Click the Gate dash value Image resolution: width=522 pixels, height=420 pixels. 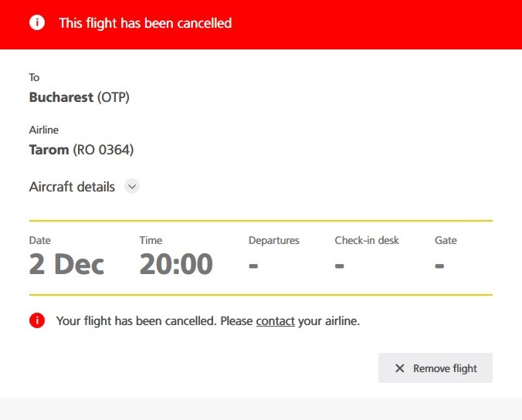(439, 266)
